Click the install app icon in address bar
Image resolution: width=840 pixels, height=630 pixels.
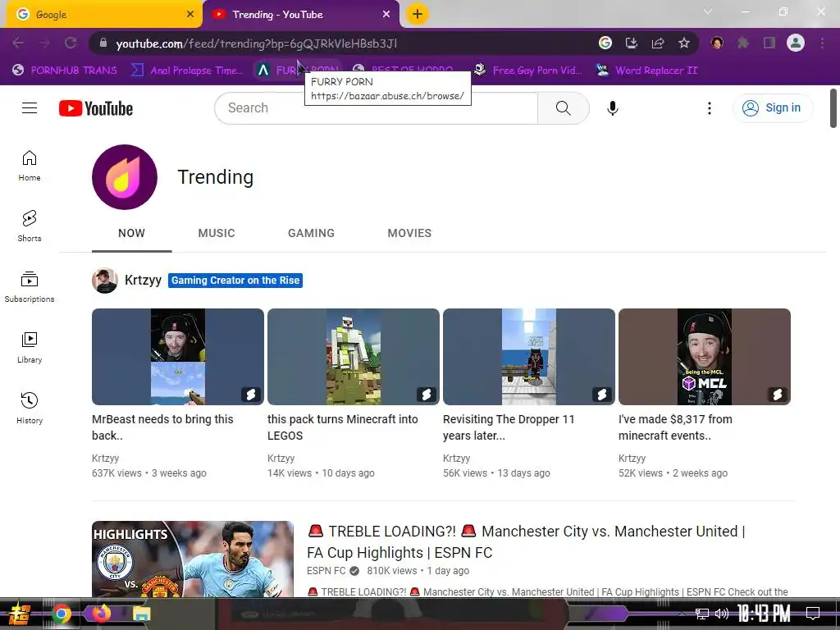632,43
